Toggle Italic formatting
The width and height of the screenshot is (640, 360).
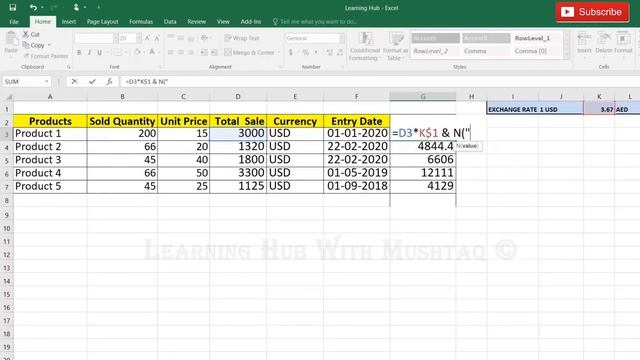coord(89,52)
